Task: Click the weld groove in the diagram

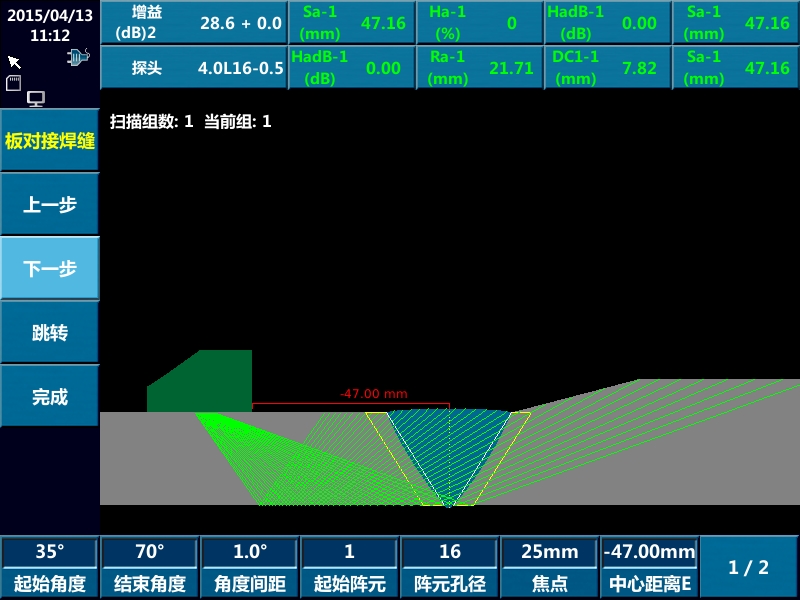Action: (x=448, y=455)
